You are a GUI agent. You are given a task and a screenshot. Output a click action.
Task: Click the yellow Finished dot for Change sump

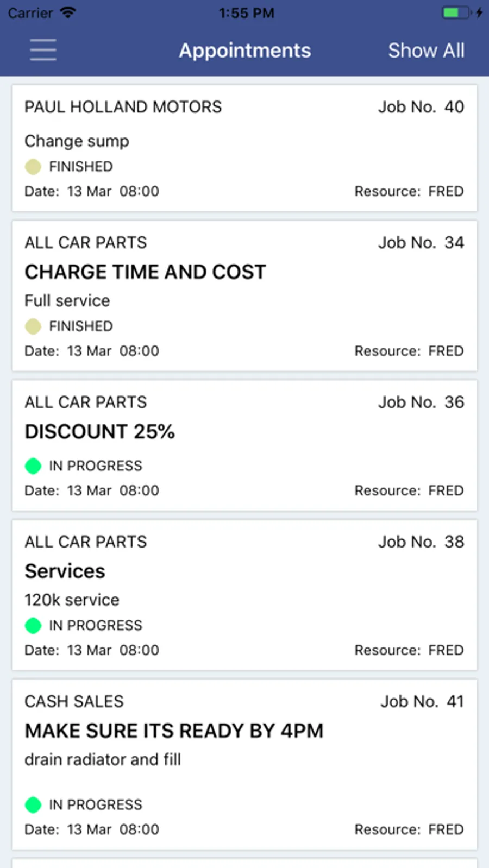[x=33, y=167]
